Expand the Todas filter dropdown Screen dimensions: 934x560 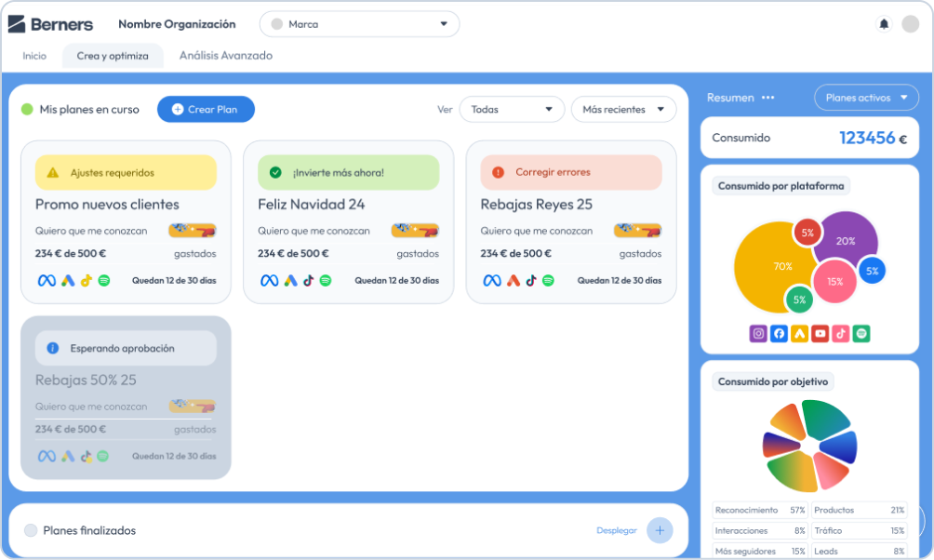512,110
